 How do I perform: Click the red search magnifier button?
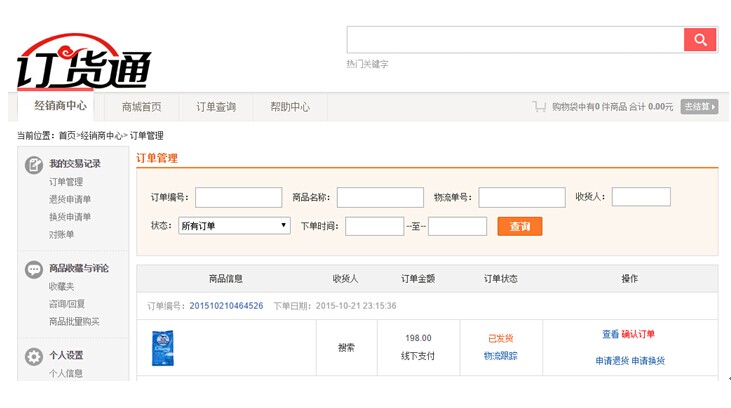click(700, 40)
